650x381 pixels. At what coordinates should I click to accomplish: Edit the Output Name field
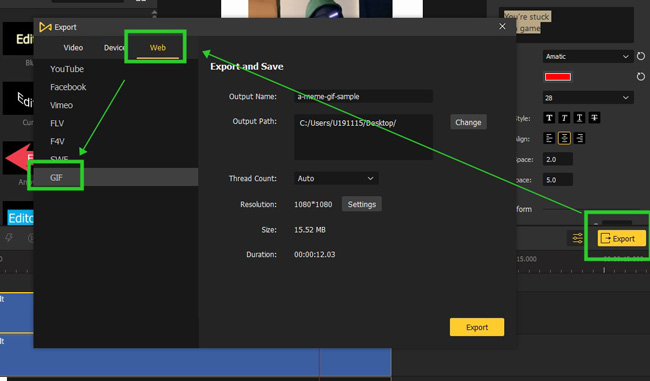[x=363, y=97]
